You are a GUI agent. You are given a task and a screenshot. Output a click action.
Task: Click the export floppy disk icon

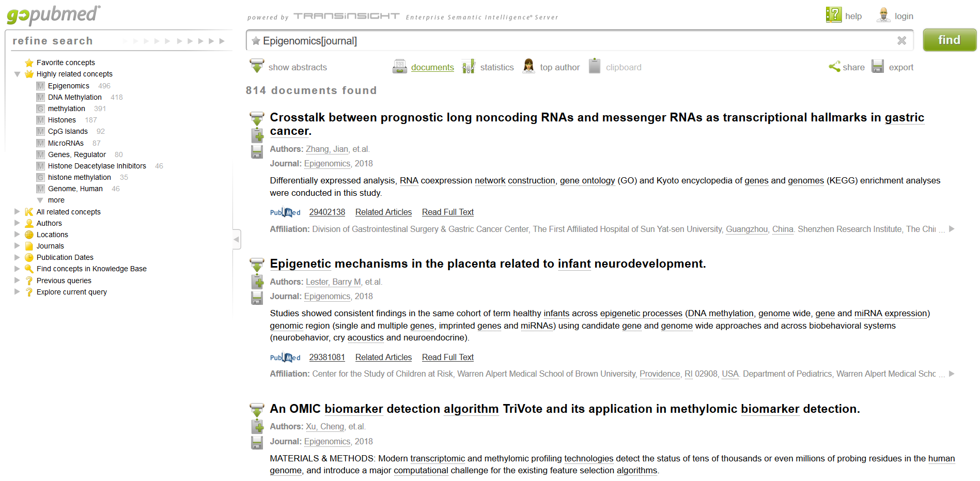(878, 67)
